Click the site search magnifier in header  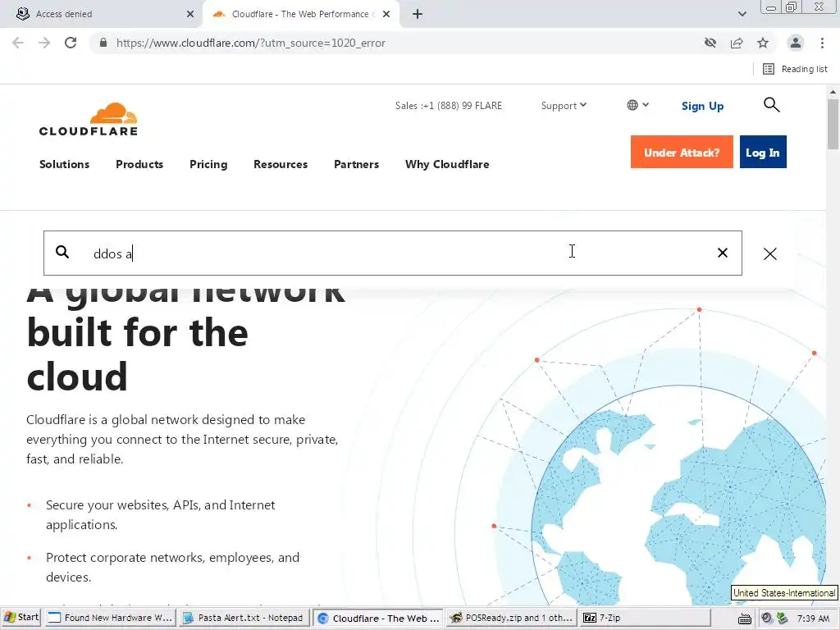(771, 104)
